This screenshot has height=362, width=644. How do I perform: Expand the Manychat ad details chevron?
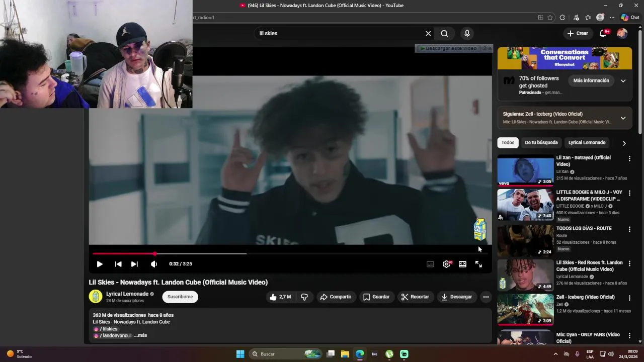(623, 81)
